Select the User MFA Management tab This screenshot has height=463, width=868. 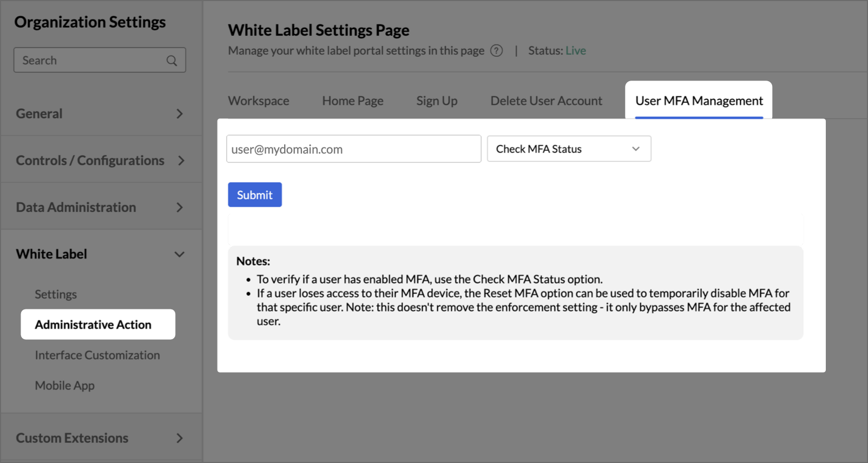coord(699,101)
